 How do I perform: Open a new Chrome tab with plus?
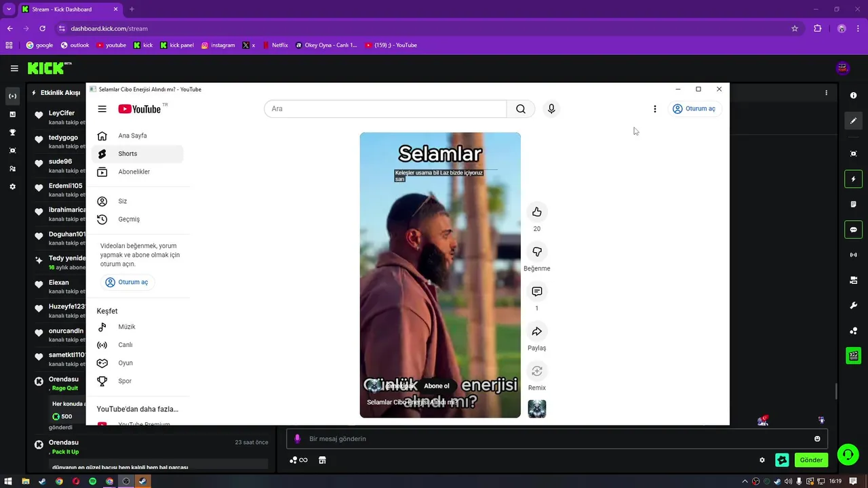coord(132,9)
